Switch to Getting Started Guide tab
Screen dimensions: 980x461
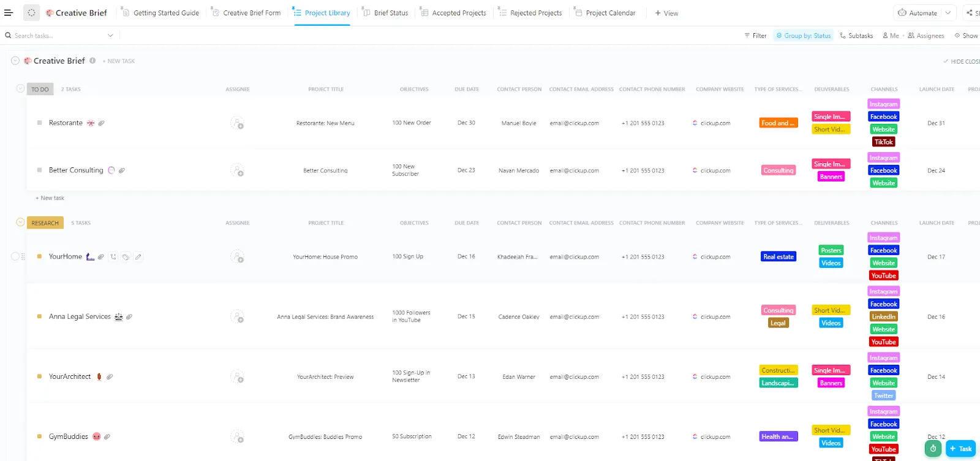pos(160,13)
